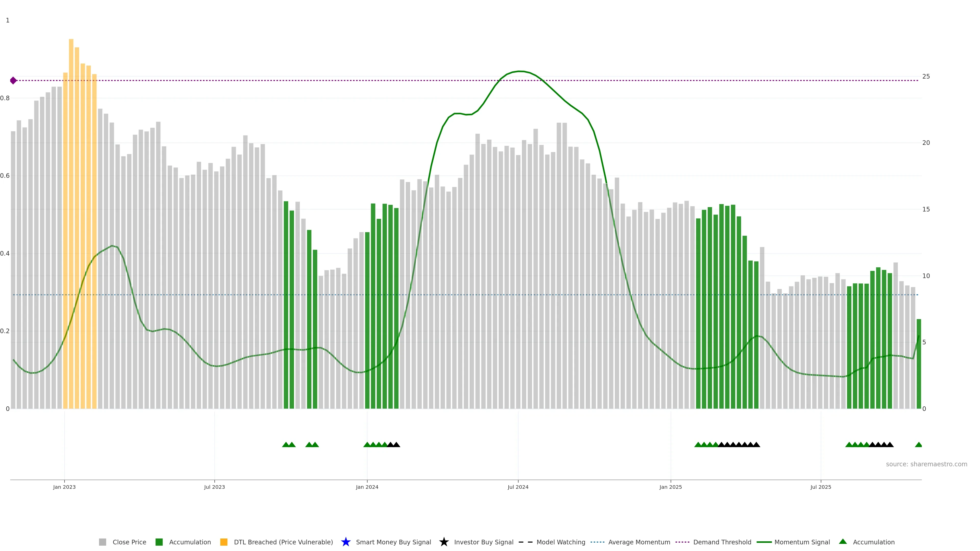The height and width of the screenshot is (551, 980).
Task: Click the Jan 2025 axis label
Action: pyautogui.click(x=670, y=487)
